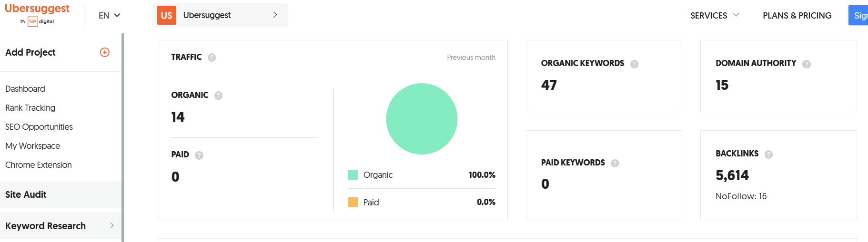The height and width of the screenshot is (242, 868).
Task: Open Plans & Pricing page
Action: pyautogui.click(x=797, y=16)
